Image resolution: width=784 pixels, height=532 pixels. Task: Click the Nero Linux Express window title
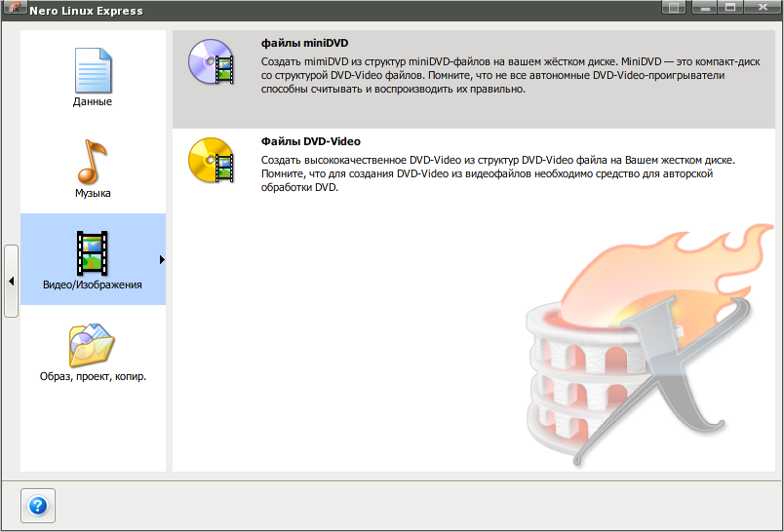86,11
